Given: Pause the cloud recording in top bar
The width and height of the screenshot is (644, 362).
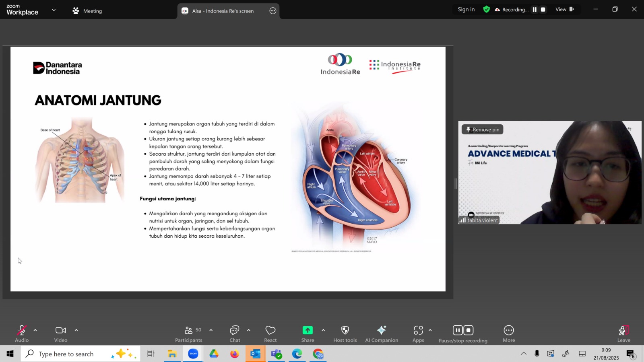Looking at the screenshot, I should [535, 10].
